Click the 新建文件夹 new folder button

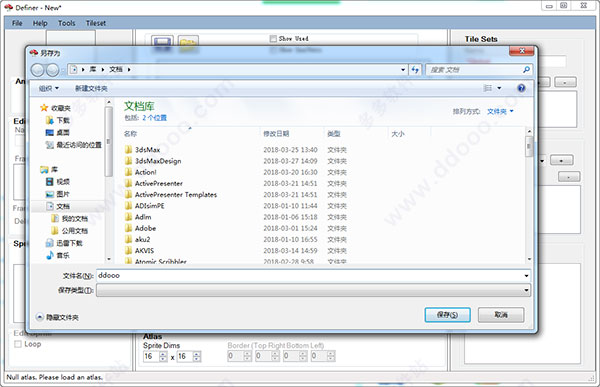tap(91, 88)
